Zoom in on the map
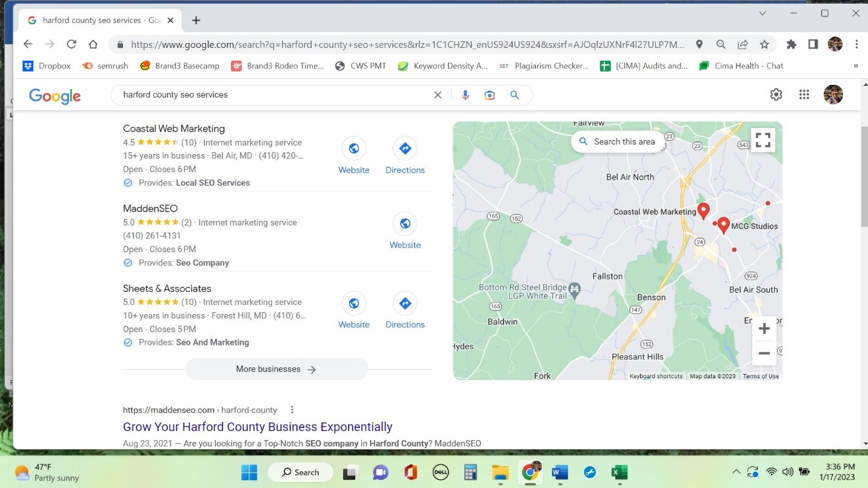The image size is (868, 488). (764, 329)
